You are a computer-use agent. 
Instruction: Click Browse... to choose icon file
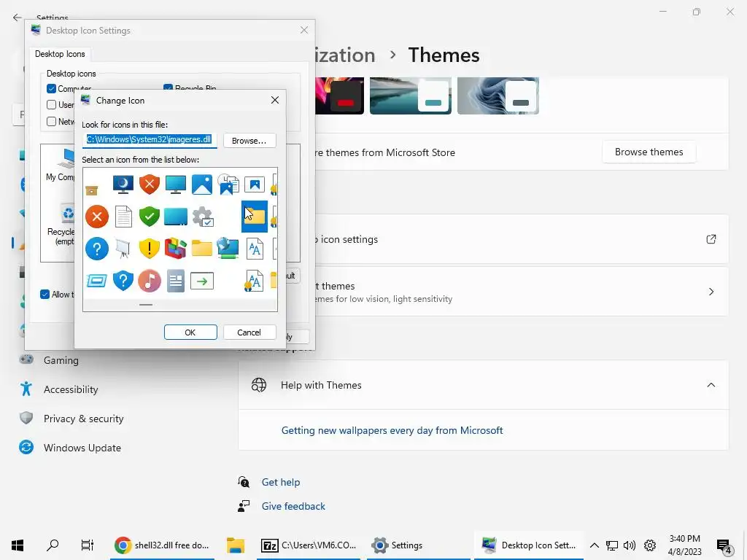(249, 141)
